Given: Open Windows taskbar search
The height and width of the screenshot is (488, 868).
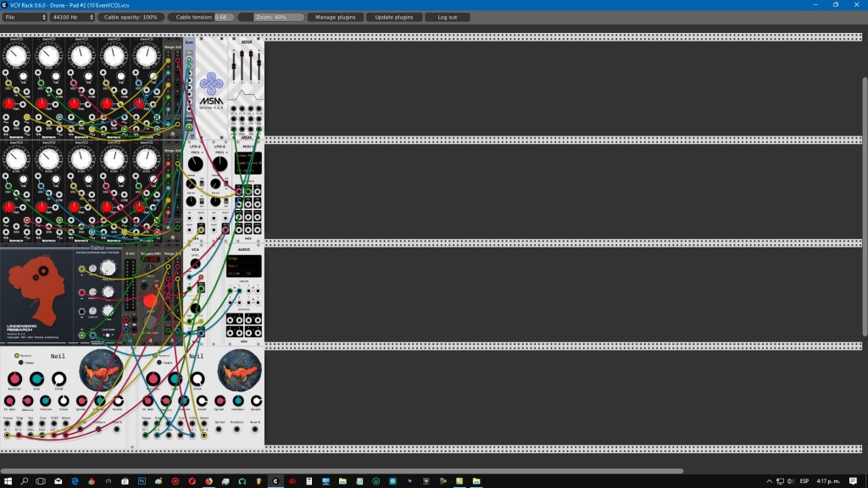Looking at the screenshot, I should coord(25,481).
